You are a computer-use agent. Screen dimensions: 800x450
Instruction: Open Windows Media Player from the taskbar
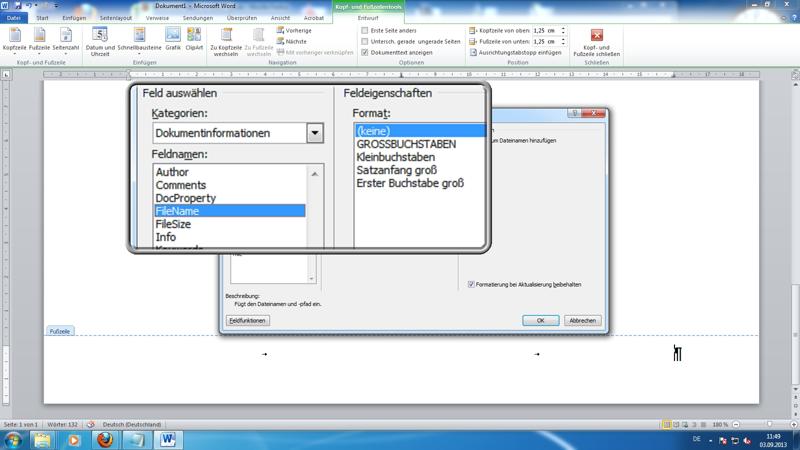pos(74,440)
